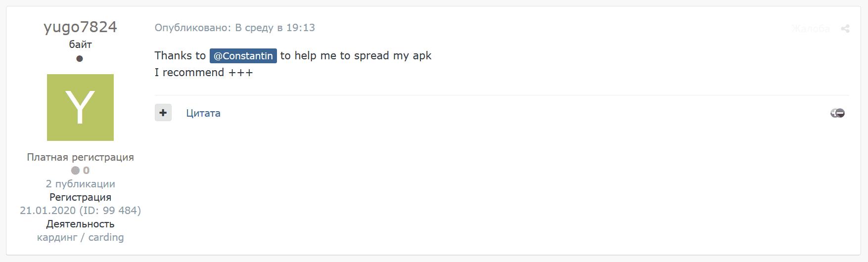Click the plus multi-quote button
The height and width of the screenshot is (262, 868).
click(163, 113)
